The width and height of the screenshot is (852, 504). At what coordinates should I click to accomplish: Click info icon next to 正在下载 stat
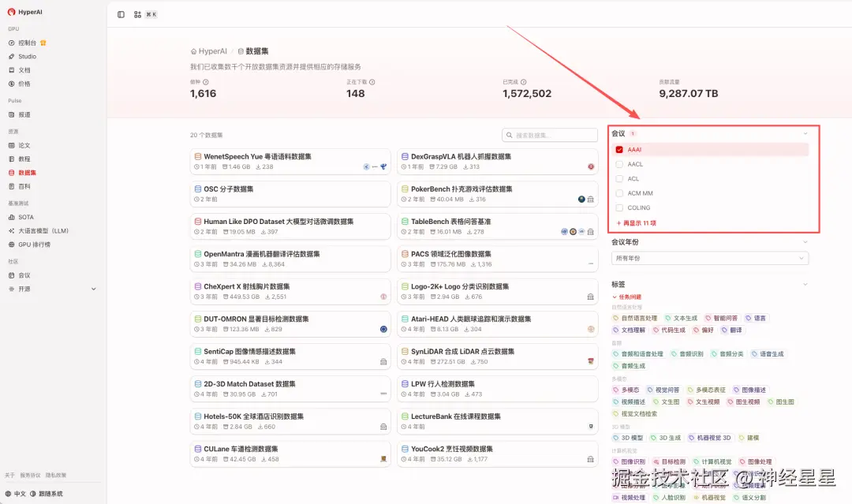[372, 82]
